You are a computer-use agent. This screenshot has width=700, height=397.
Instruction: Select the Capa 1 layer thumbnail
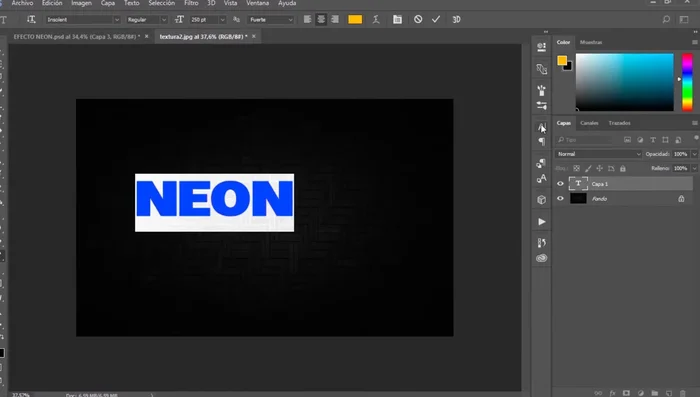[578, 184]
